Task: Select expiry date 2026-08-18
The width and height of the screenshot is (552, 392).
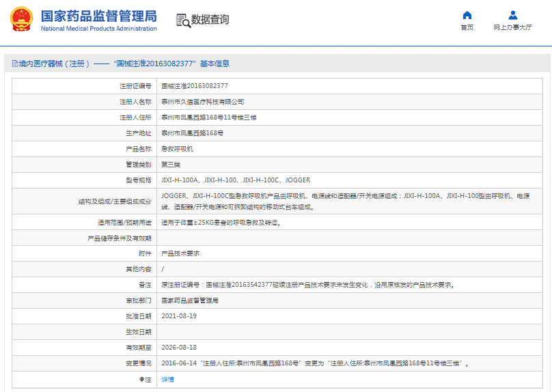Action: [179, 348]
